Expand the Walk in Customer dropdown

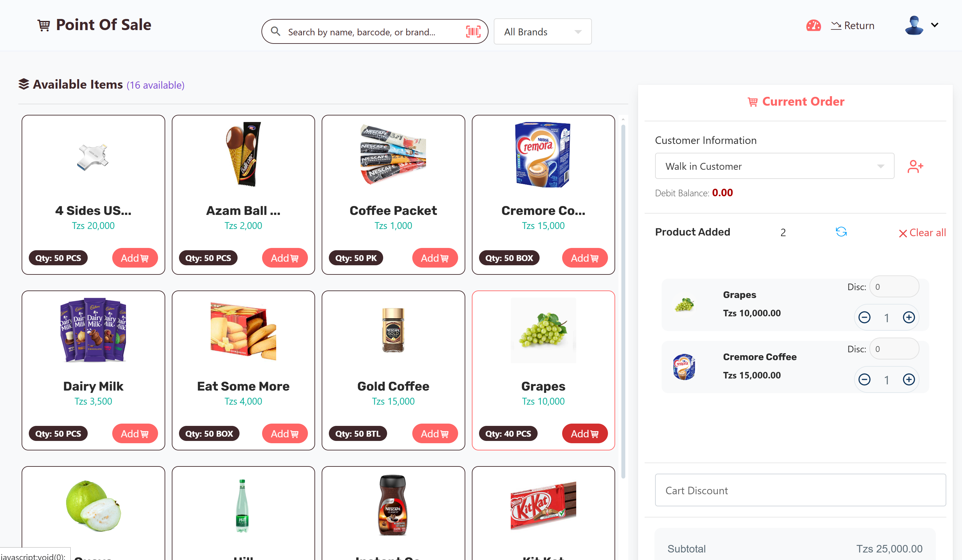click(x=774, y=166)
